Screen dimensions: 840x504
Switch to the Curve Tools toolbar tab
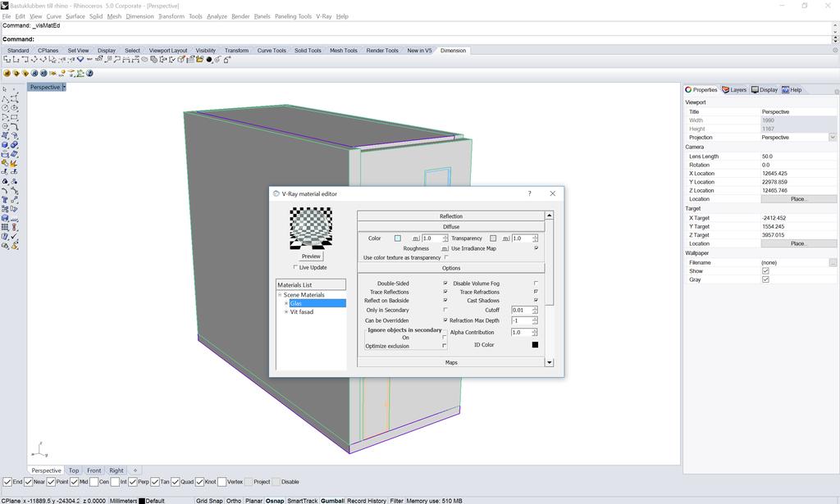(x=271, y=50)
